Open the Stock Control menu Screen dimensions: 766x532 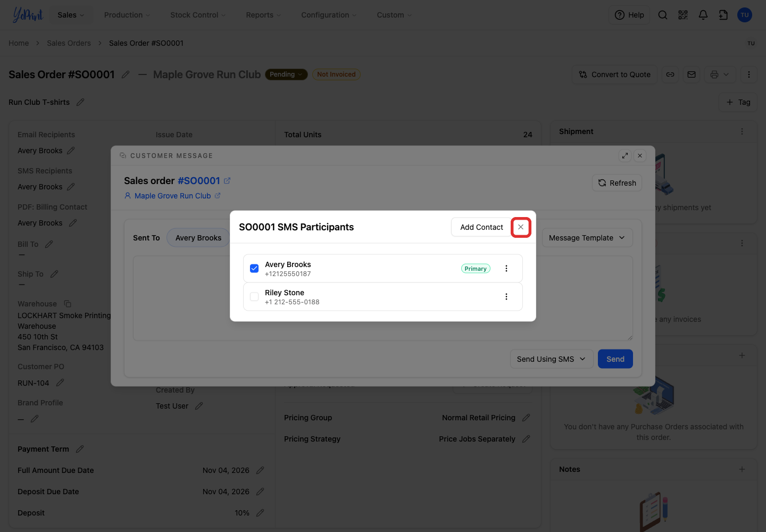coord(198,15)
